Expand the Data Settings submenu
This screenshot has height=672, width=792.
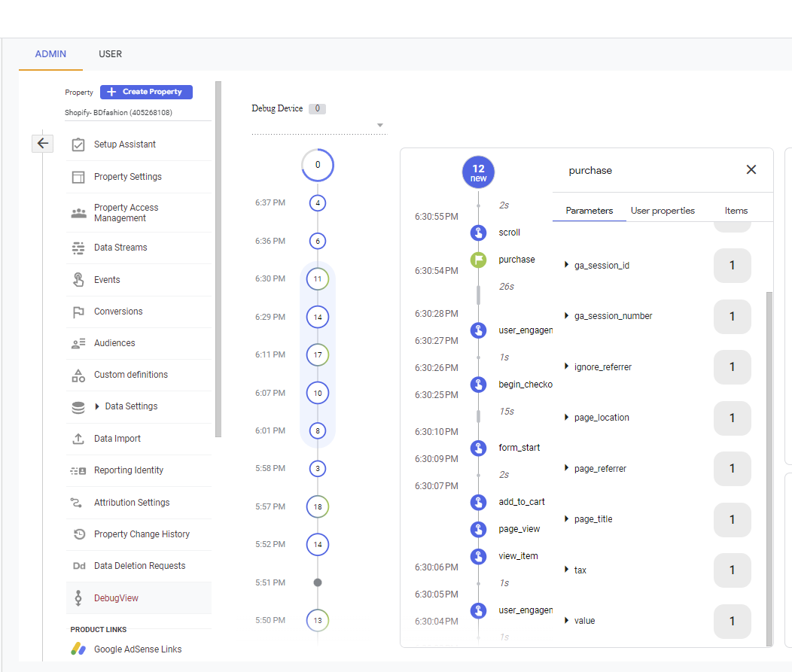(97, 406)
